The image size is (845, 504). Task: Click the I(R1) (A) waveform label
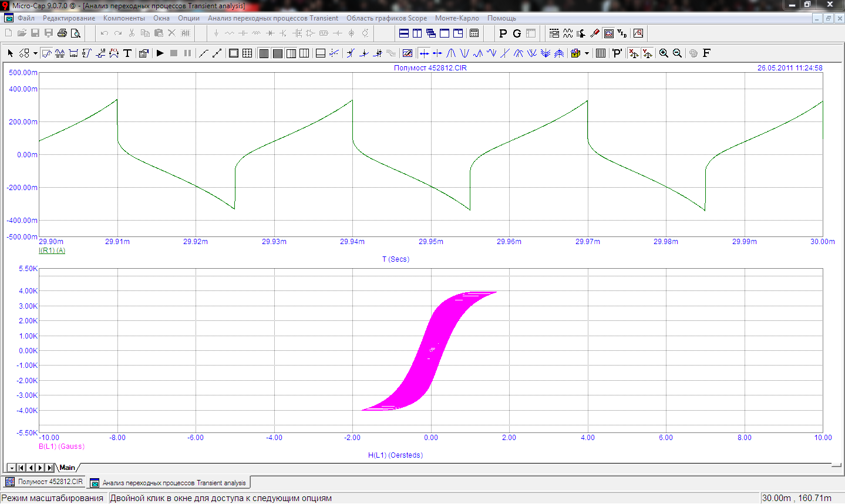[52, 251]
